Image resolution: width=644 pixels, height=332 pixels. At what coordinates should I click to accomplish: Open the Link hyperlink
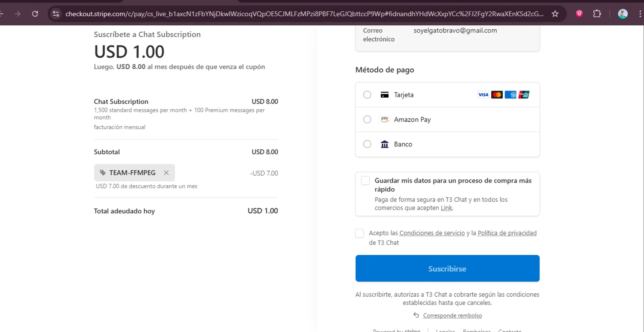446,208
